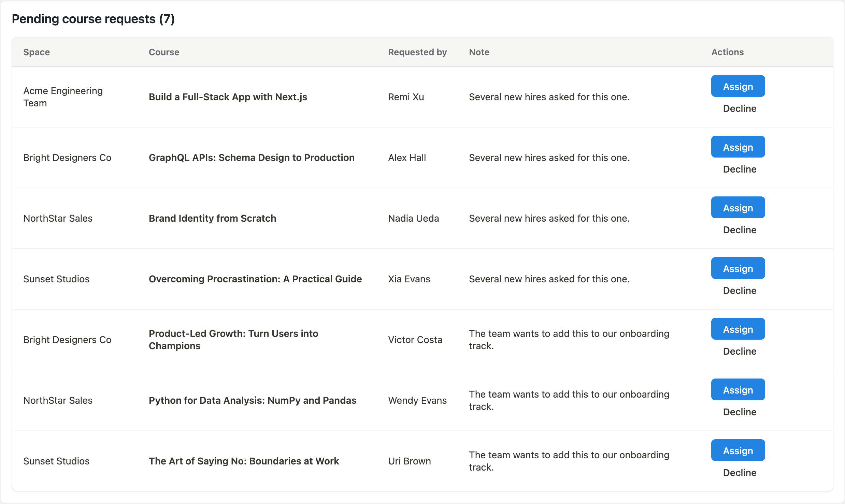The height and width of the screenshot is (504, 845).
Task: Click the note in the Remi Xu row
Action: click(549, 97)
